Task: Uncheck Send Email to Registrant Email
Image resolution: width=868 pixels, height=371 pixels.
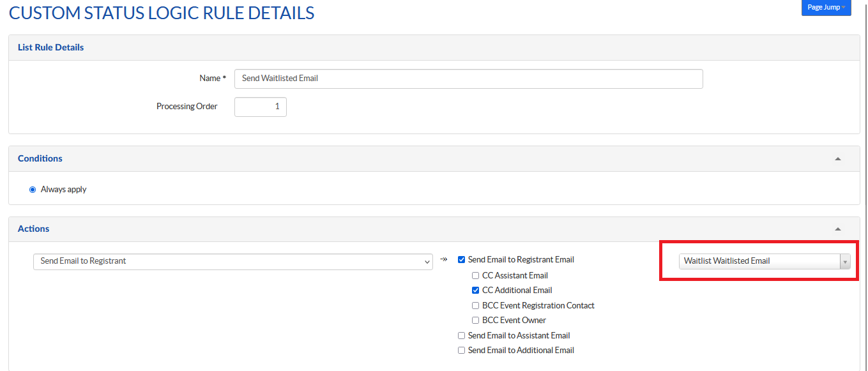Action: [461, 260]
